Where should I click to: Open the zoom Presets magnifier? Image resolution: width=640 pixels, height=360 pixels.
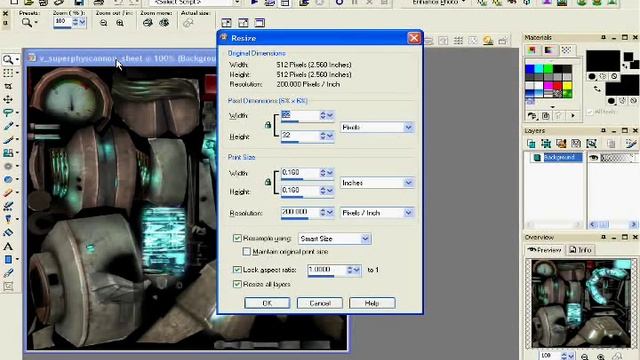pyautogui.click(x=27, y=23)
